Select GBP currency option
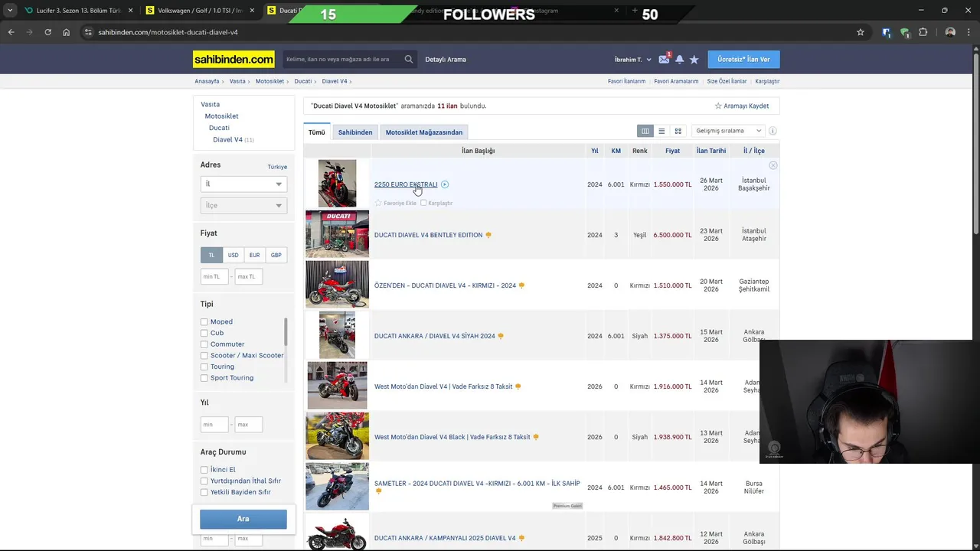 276,255
